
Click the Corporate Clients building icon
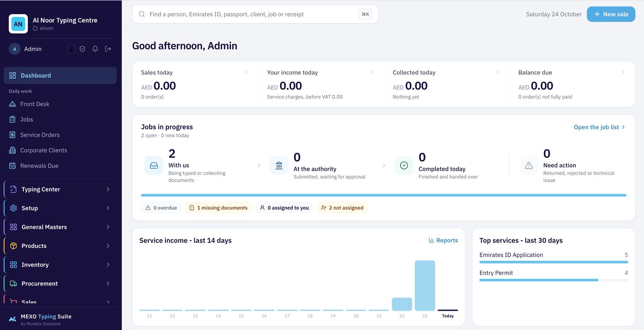[12, 150]
